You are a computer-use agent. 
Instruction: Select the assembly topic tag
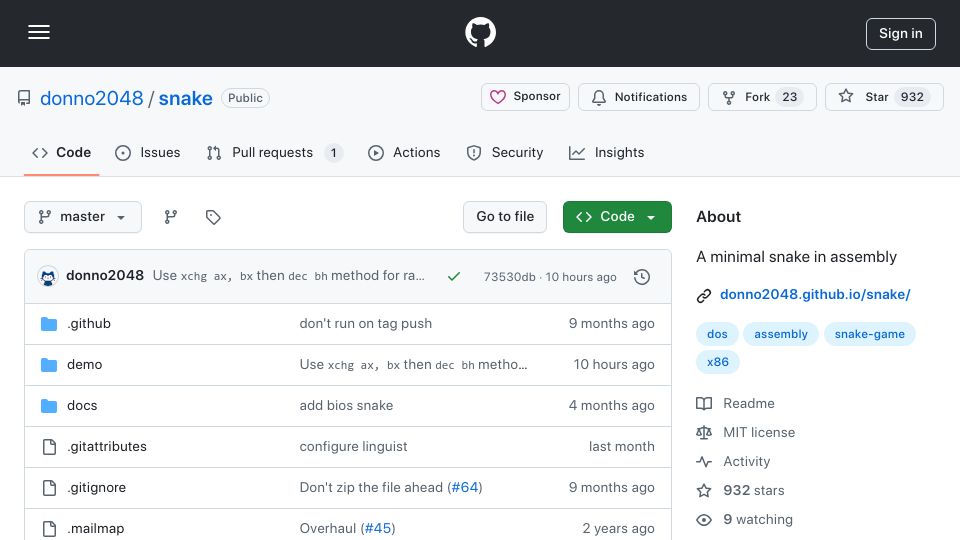(x=781, y=334)
